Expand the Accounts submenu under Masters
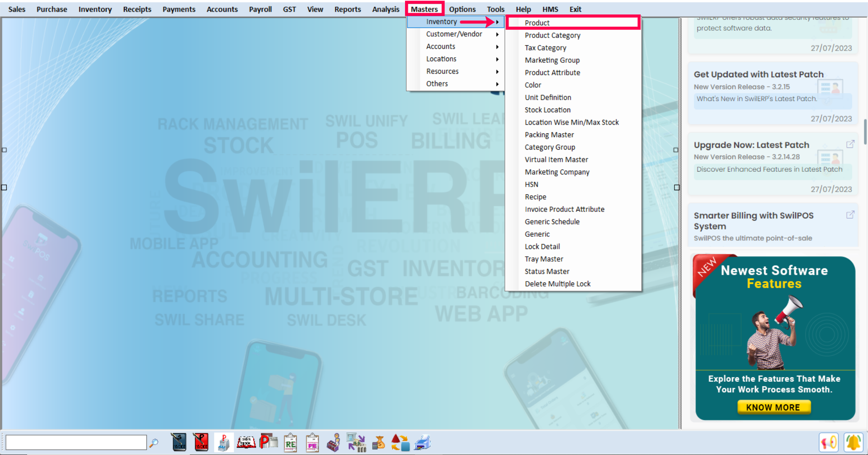This screenshot has width=868, height=455. 455,47
